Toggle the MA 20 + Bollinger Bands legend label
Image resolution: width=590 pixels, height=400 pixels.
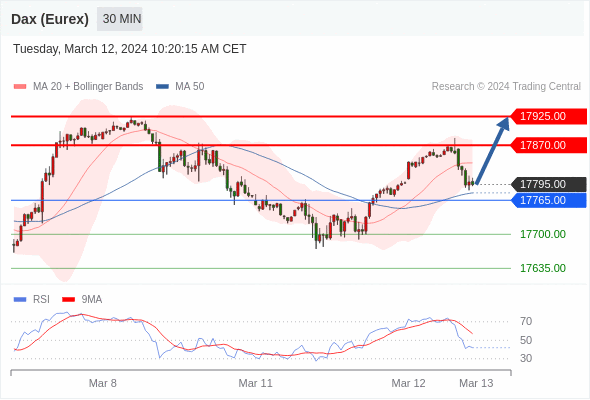tap(88, 87)
